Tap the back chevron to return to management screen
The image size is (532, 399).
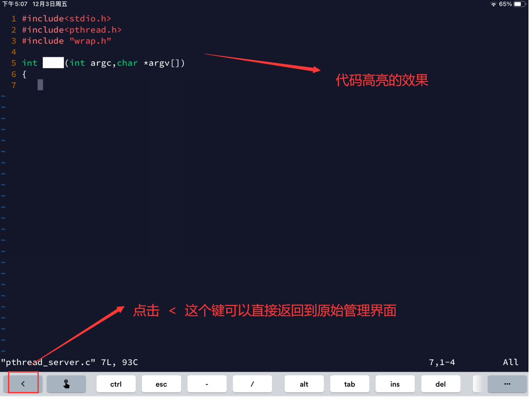click(x=23, y=383)
